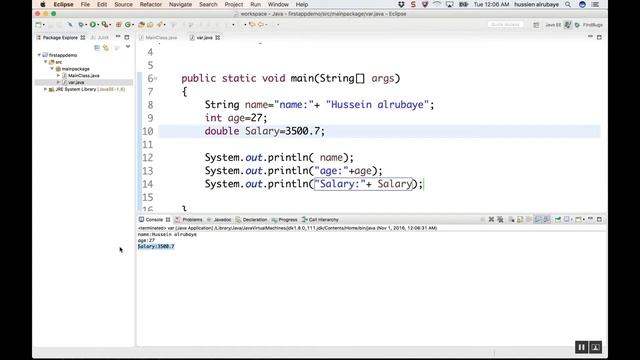Maximize the Package Explorer view
The image size is (640, 360).
pos(127,37)
